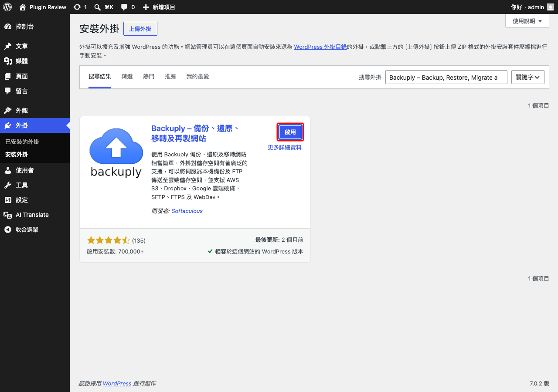
Task: Open the 留言 menu label
Action: (22, 91)
